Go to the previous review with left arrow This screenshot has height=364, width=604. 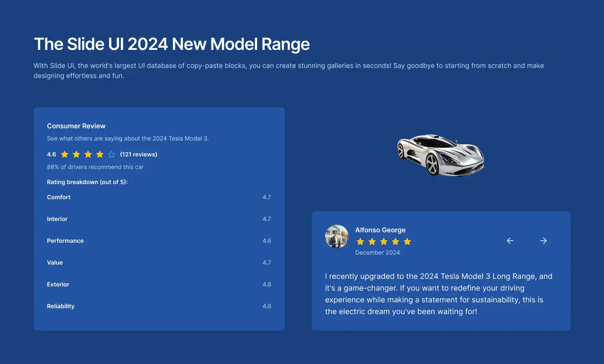(x=510, y=241)
